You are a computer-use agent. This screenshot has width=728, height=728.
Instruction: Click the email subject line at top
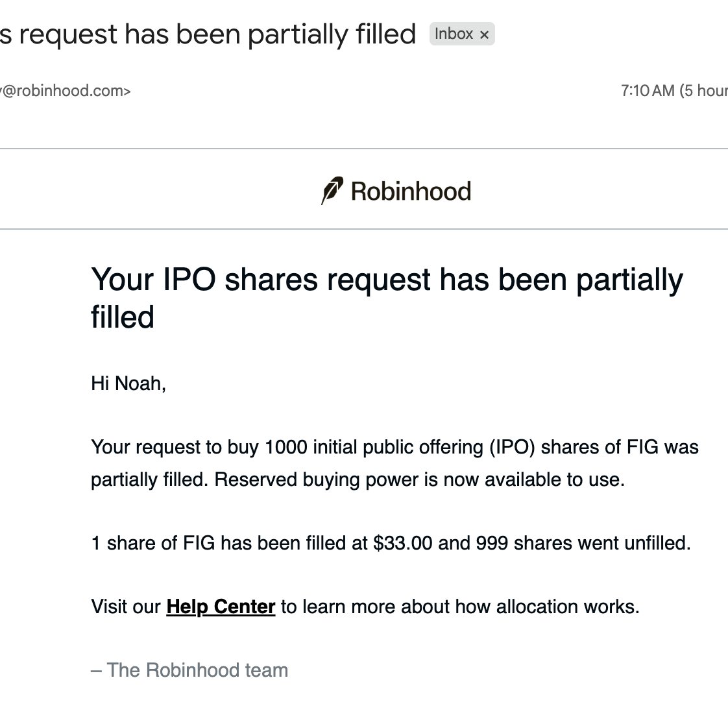click(208, 34)
